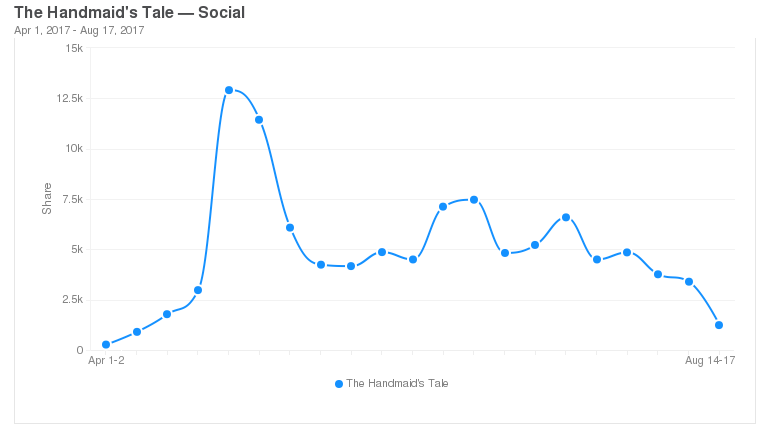Click the Share axis title
The width and height of the screenshot is (774, 438).
coord(47,199)
